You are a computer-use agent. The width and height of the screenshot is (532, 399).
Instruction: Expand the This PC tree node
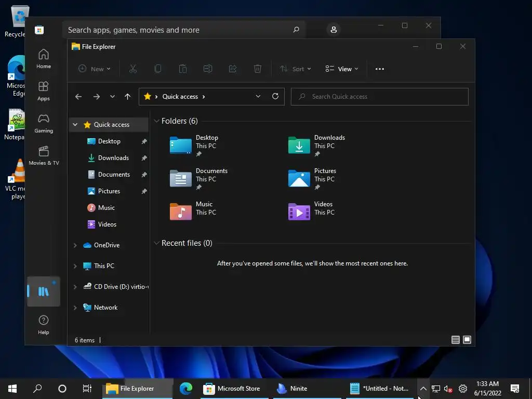pyautogui.click(x=75, y=266)
